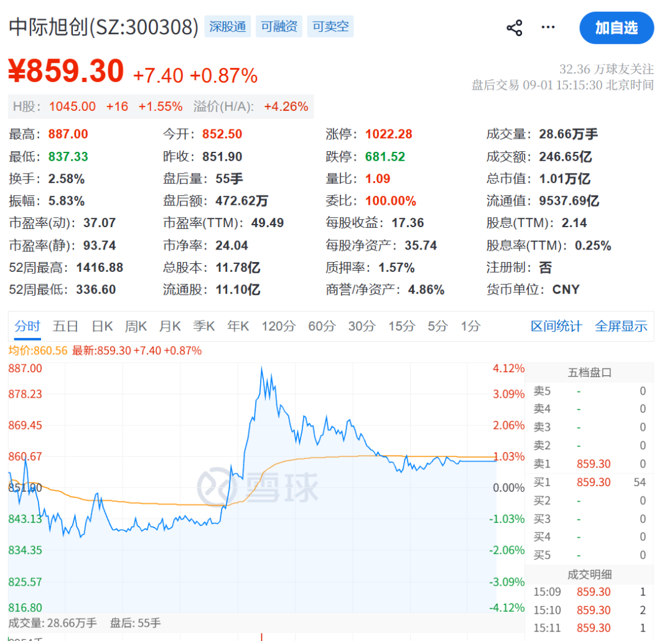Click the intraday price peak on chart
Viewport: 672px width, 641px height.
point(262,368)
